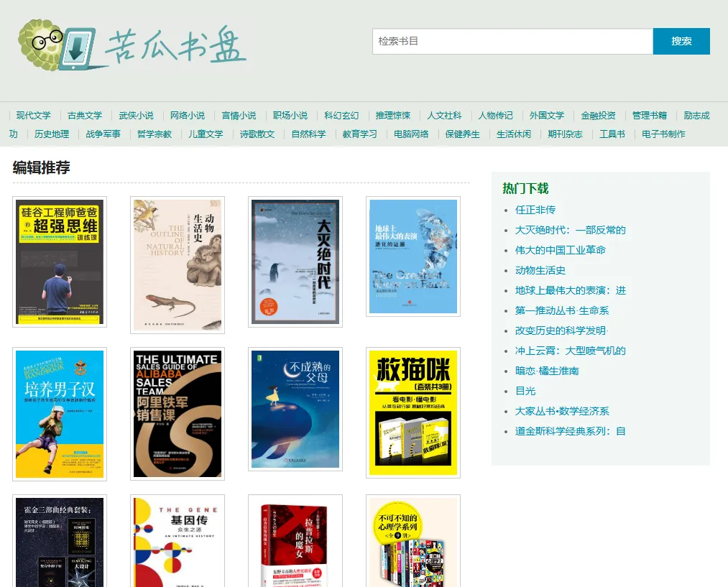Click the 搜索 search button

point(681,41)
